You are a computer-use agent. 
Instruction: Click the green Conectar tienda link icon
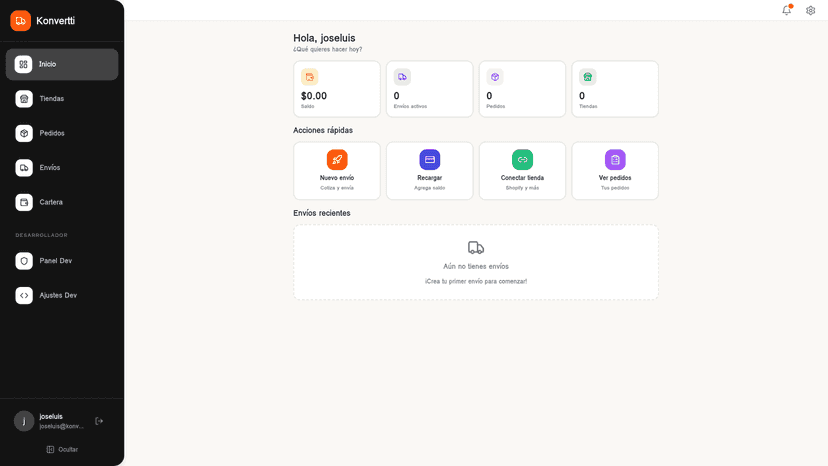[x=522, y=160]
